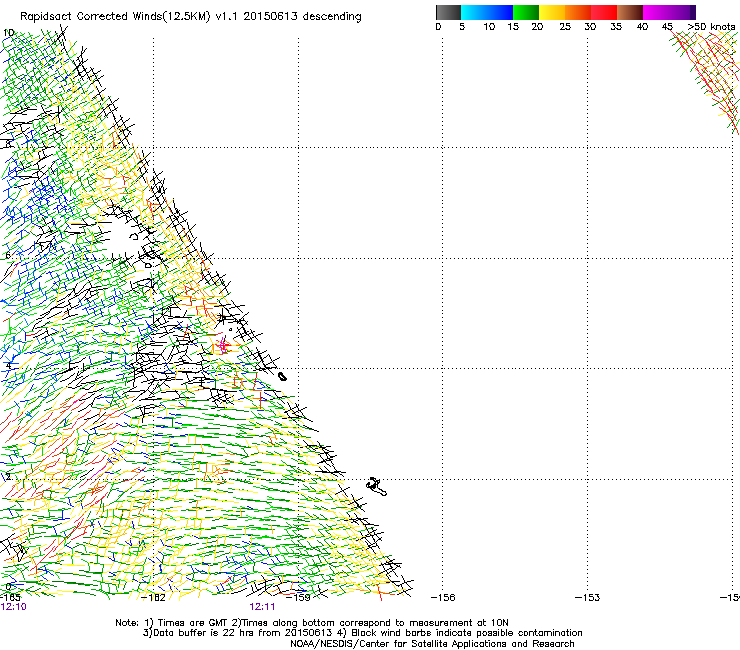This screenshot has height=650, width=740.
Task: Click the purple '12:10' time label
Action: 13,607
